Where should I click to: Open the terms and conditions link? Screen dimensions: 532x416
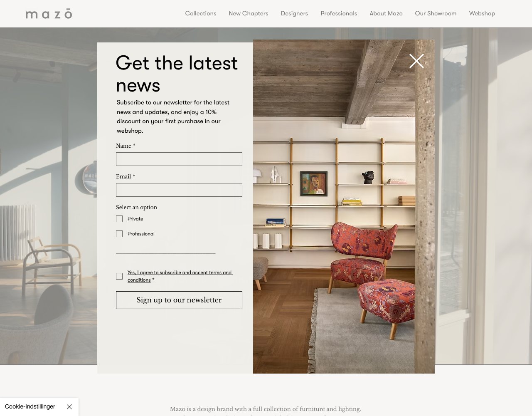179,273
